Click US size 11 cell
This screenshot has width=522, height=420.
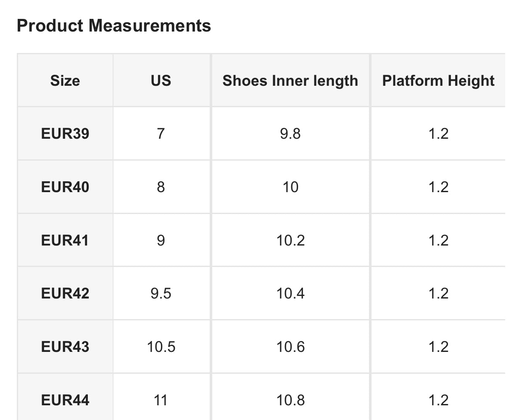coord(161,400)
